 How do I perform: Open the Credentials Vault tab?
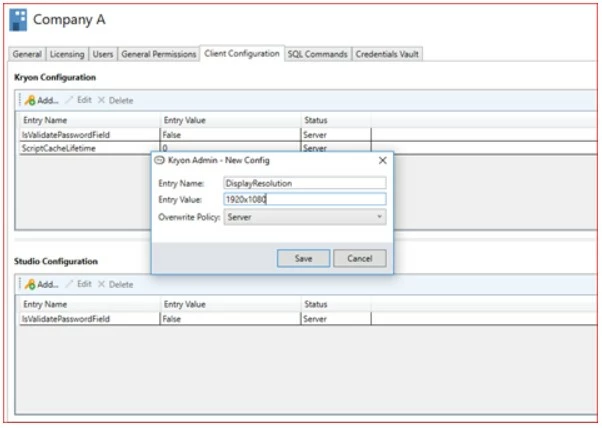(x=387, y=54)
